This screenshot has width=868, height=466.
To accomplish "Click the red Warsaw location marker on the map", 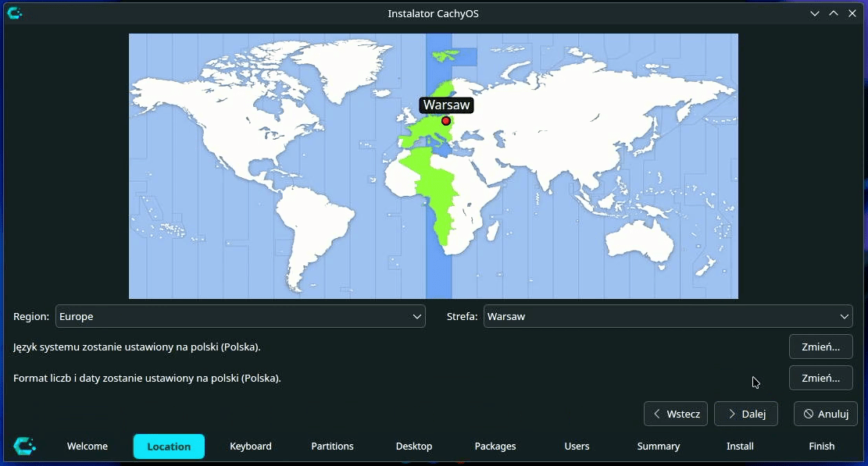I will (x=445, y=121).
